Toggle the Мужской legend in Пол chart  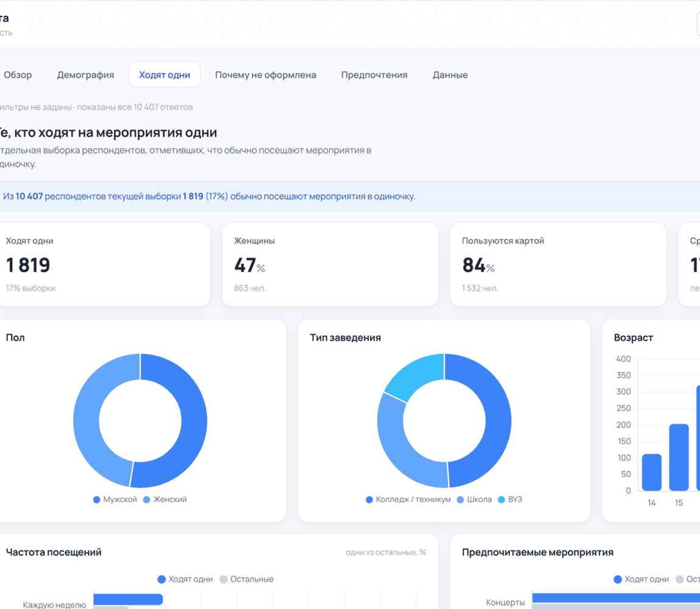115,499
